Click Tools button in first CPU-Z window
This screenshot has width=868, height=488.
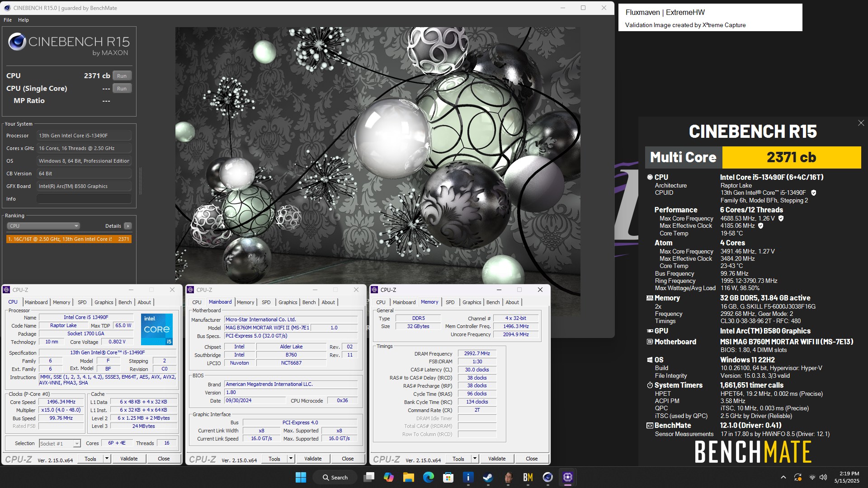tap(90, 459)
